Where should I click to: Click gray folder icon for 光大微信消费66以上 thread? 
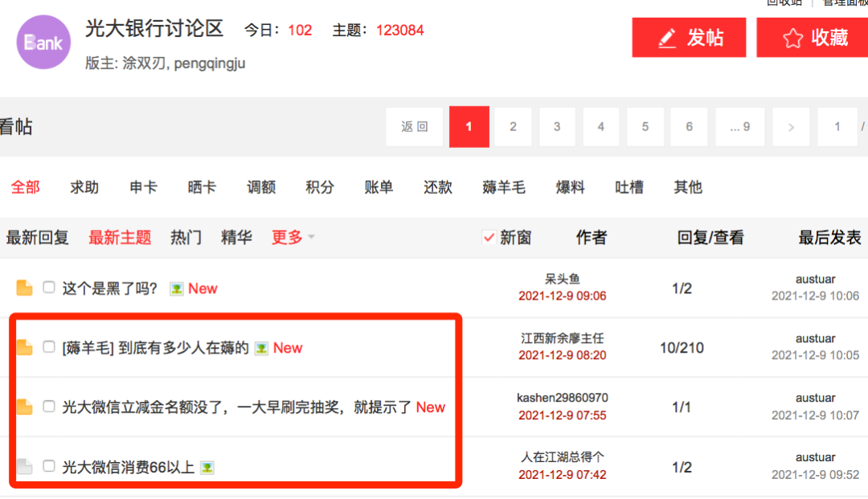pyautogui.click(x=24, y=466)
